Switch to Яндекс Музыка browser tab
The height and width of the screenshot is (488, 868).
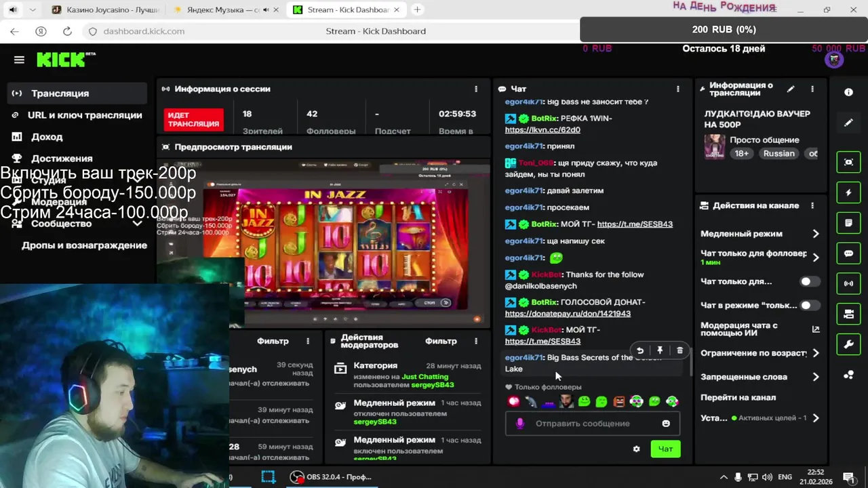click(224, 9)
